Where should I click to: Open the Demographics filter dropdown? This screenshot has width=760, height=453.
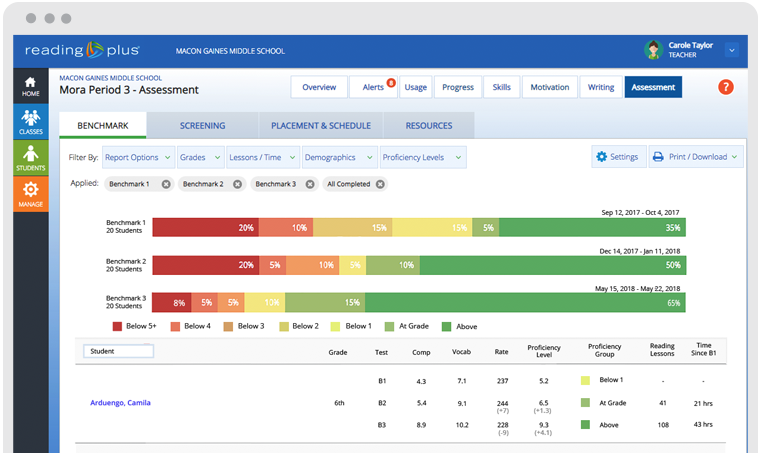[336, 157]
